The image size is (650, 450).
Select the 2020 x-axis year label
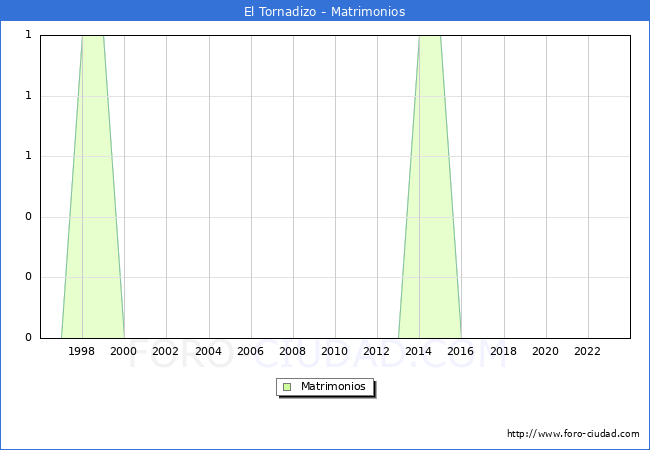point(545,351)
